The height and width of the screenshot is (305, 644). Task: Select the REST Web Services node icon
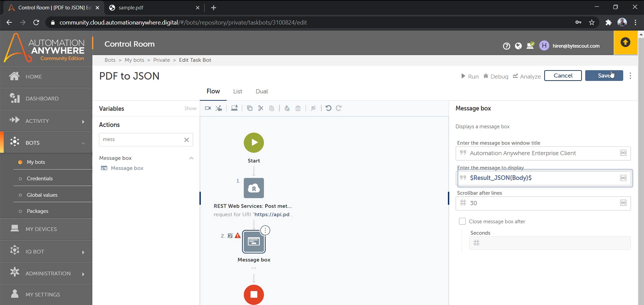click(x=254, y=188)
